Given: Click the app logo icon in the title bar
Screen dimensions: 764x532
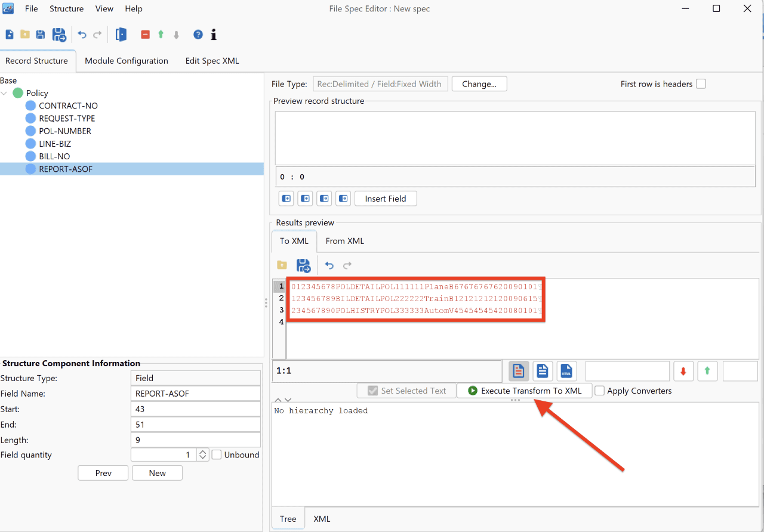Looking at the screenshot, I should pos(8,8).
